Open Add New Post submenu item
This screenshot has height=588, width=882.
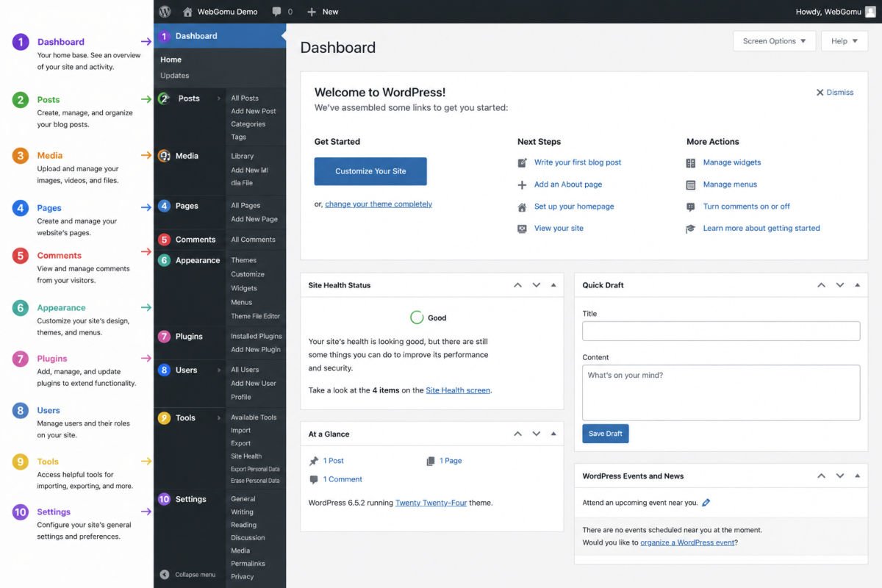254,112
